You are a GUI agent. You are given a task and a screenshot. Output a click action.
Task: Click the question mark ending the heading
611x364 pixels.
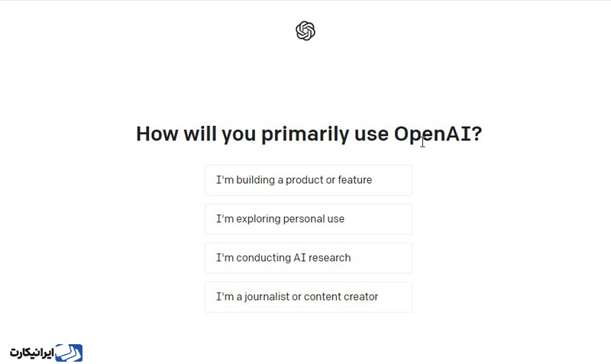pyautogui.click(x=477, y=134)
